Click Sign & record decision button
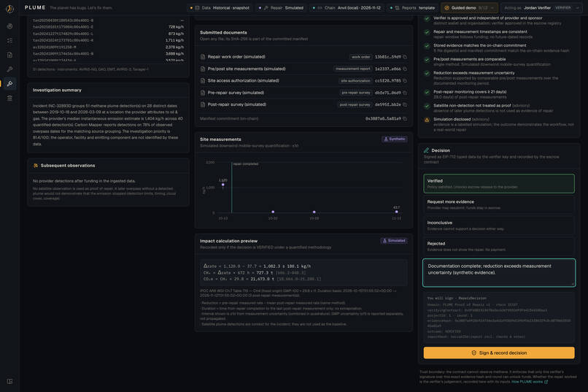The height and width of the screenshot is (392, 588). tap(499, 353)
